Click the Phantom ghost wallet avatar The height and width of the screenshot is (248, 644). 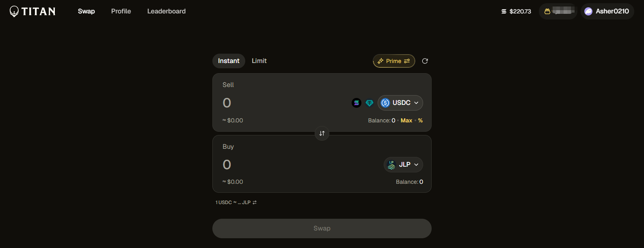[588, 11]
